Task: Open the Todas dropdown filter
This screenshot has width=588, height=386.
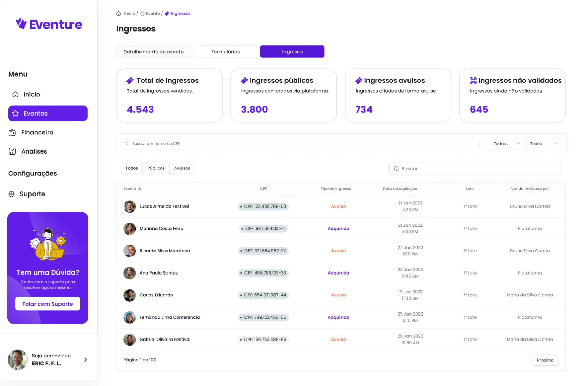Action: pos(502,144)
